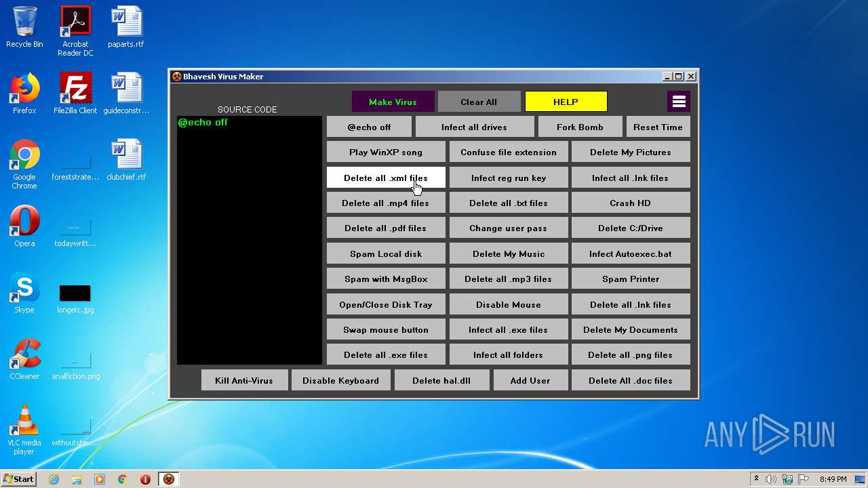Click the SOURCE CODE label
This screenshot has height=488, width=868.
pyautogui.click(x=248, y=109)
